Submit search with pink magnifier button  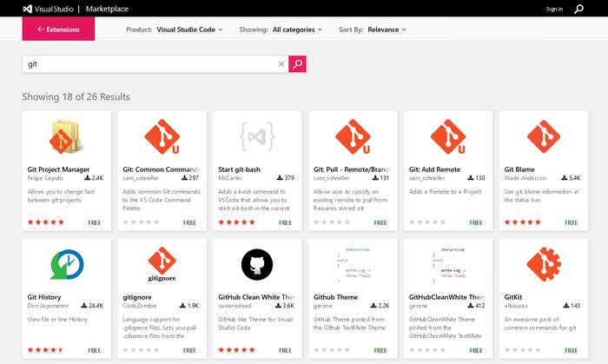[297, 64]
